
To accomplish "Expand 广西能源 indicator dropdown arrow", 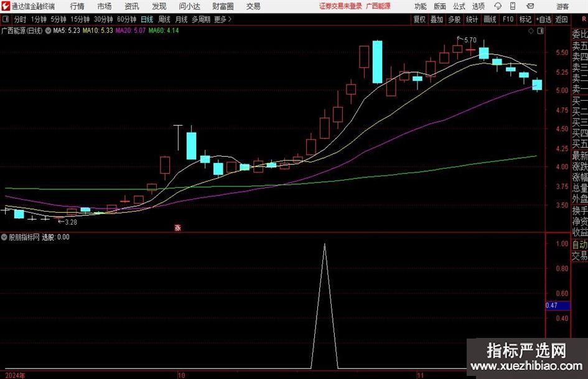I will (48, 30).
